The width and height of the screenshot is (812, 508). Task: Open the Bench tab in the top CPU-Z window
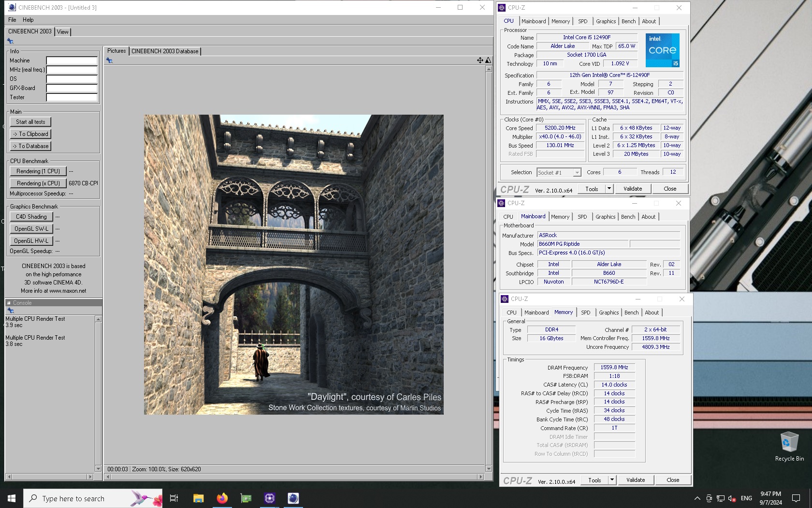click(628, 21)
